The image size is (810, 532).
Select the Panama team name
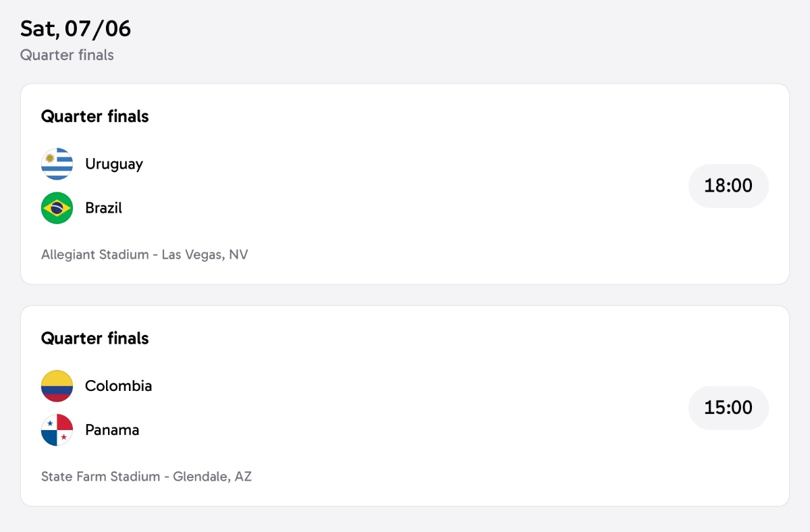tap(112, 430)
